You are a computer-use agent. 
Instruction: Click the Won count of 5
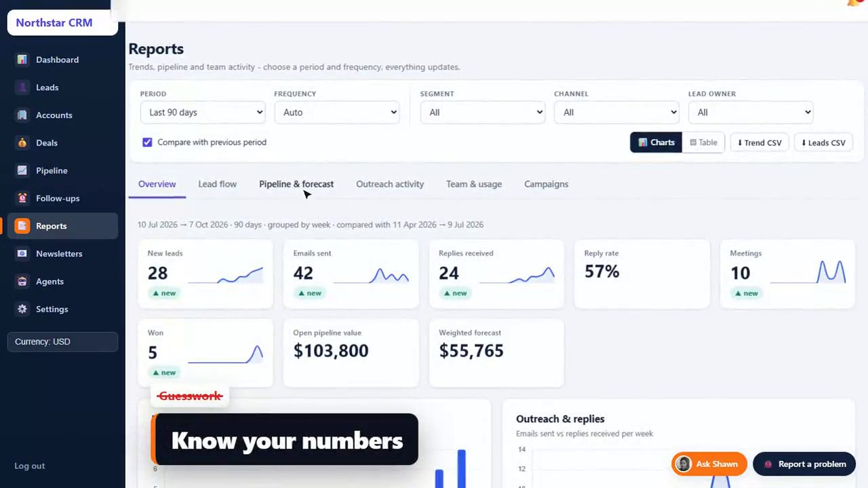point(153,352)
